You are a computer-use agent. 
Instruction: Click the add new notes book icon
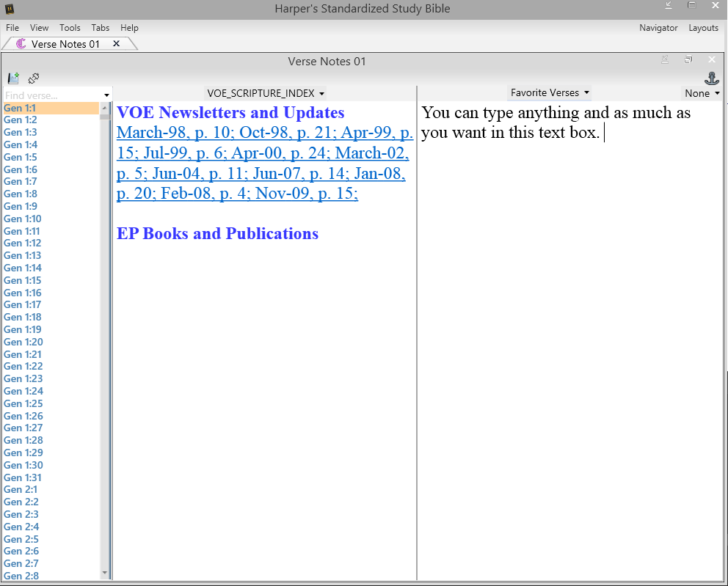pos(13,78)
